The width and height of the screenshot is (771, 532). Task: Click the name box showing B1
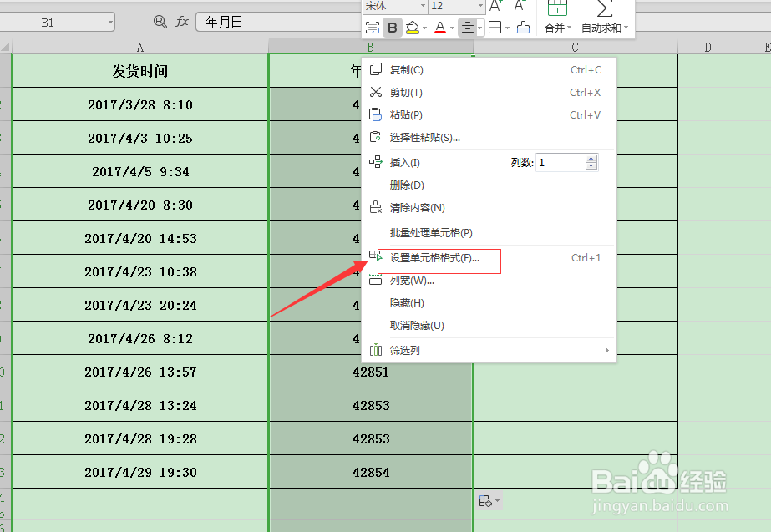click(48, 22)
